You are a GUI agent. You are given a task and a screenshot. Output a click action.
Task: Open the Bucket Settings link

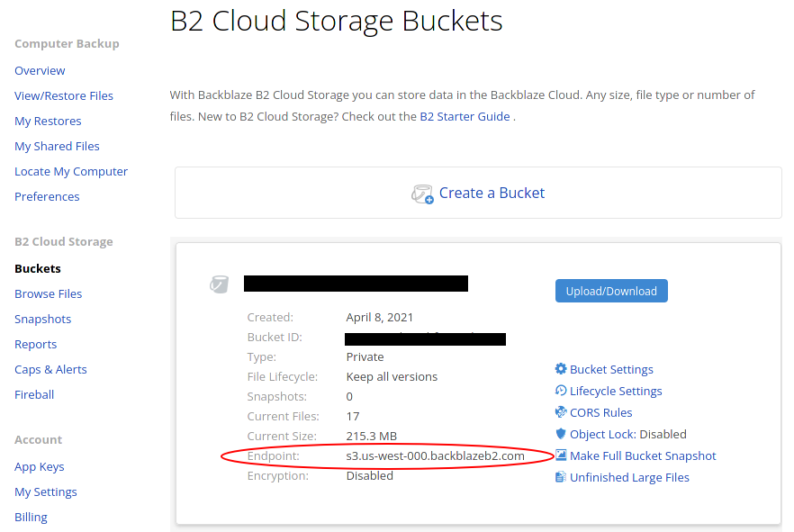[611, 369]
